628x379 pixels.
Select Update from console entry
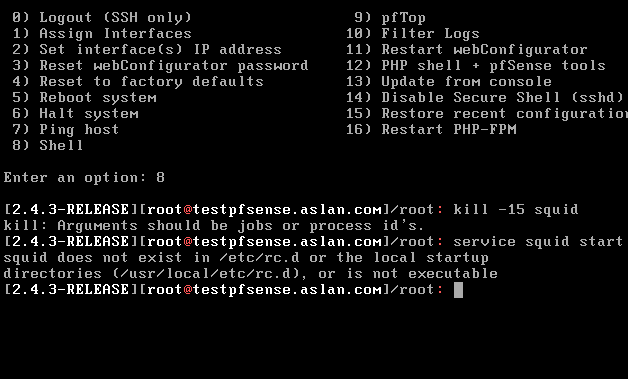point(449,82)
